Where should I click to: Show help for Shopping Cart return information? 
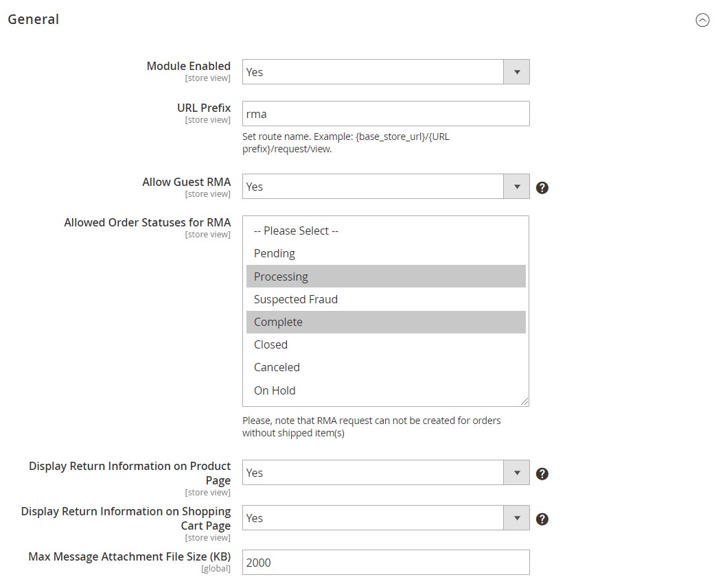[x=542, y=519]
